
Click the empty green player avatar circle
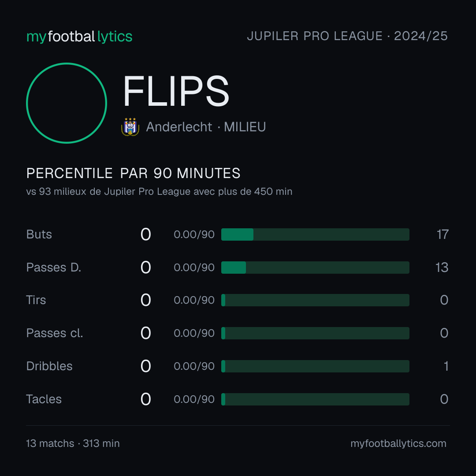(67, 103)
